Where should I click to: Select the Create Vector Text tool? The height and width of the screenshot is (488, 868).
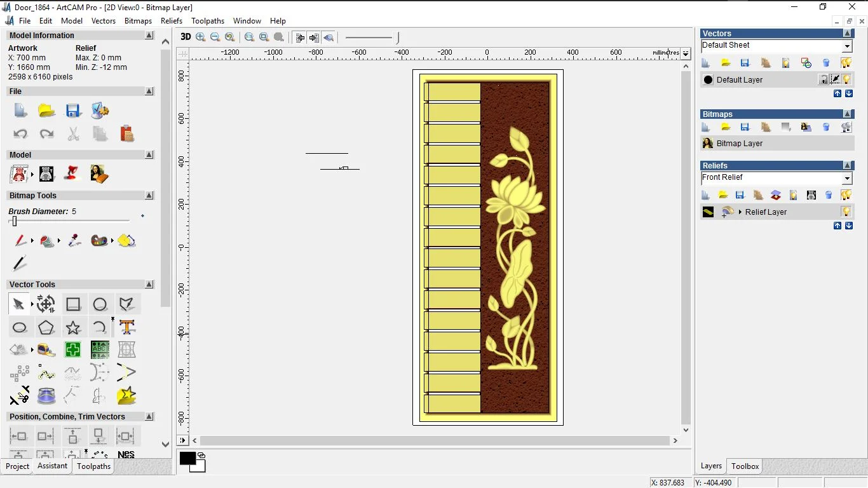(x=127, y=328)
